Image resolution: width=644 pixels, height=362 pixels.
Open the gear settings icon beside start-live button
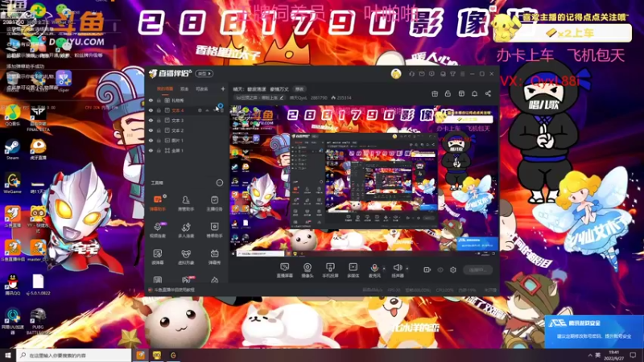(x=453, y=269)
